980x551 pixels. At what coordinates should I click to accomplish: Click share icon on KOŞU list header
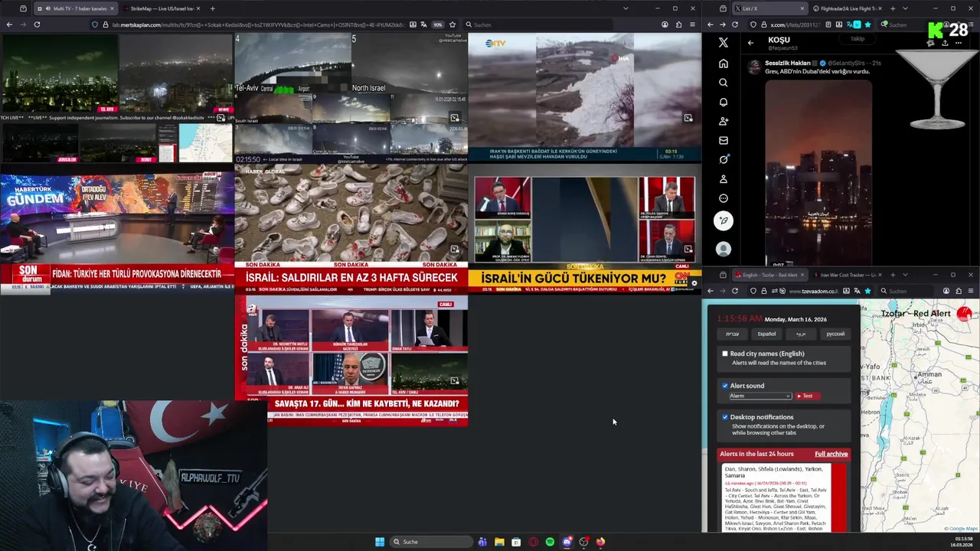point(945,43)
